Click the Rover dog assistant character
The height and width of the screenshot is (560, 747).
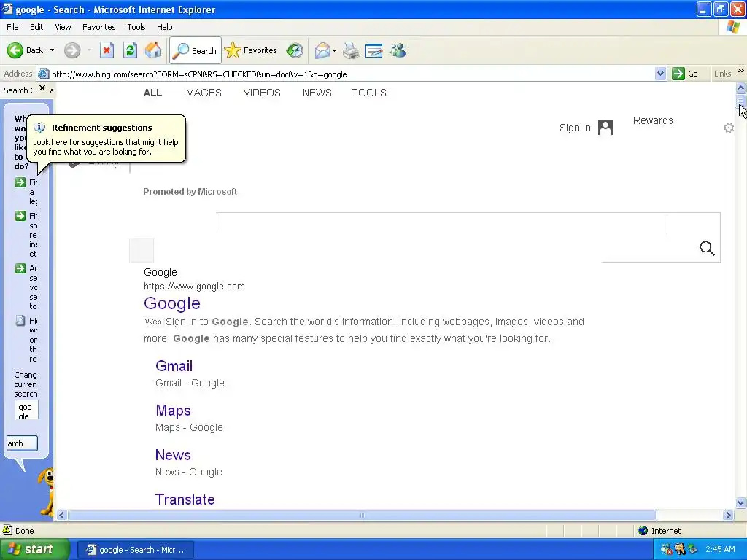[x=47, y=491]
